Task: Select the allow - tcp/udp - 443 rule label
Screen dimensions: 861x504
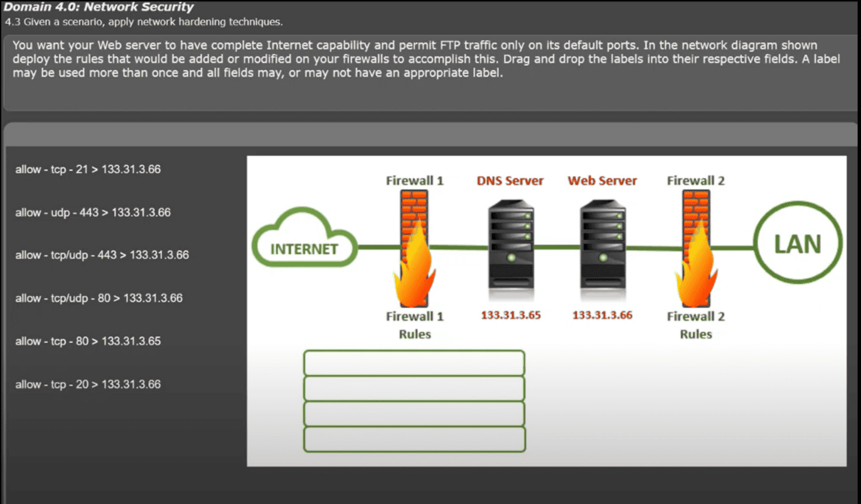Action: [x=101, y=255]
